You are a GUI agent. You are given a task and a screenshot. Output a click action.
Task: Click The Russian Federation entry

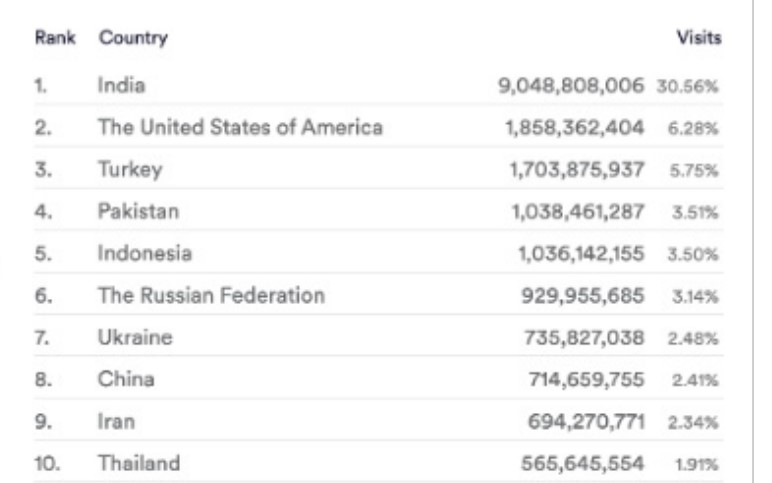[x=211, y=295]
